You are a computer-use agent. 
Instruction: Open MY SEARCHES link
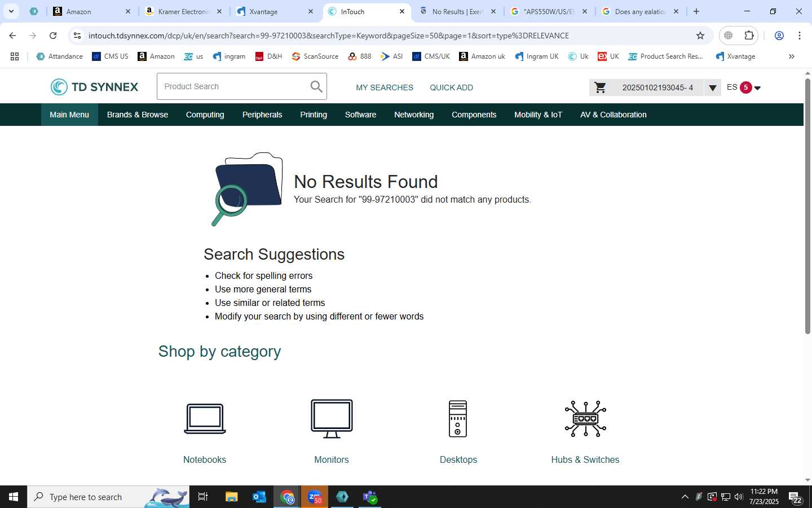(x=385, y=87)
